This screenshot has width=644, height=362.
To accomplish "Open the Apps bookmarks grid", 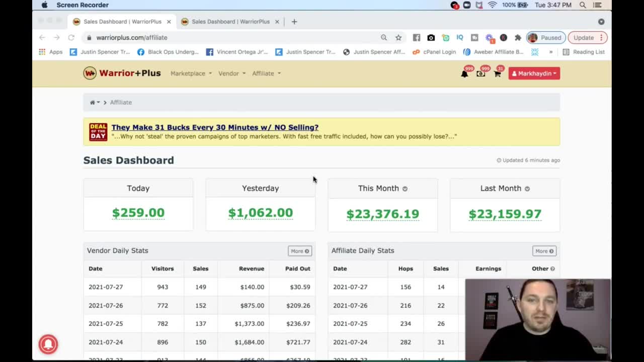I will [x=51, y=52].
